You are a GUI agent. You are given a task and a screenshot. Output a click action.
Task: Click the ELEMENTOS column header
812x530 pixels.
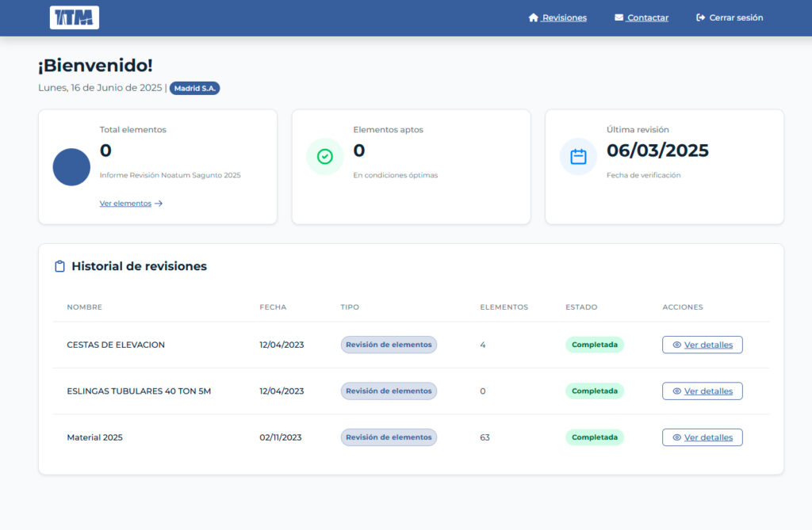pyautogui.click(x=504, y=307)
